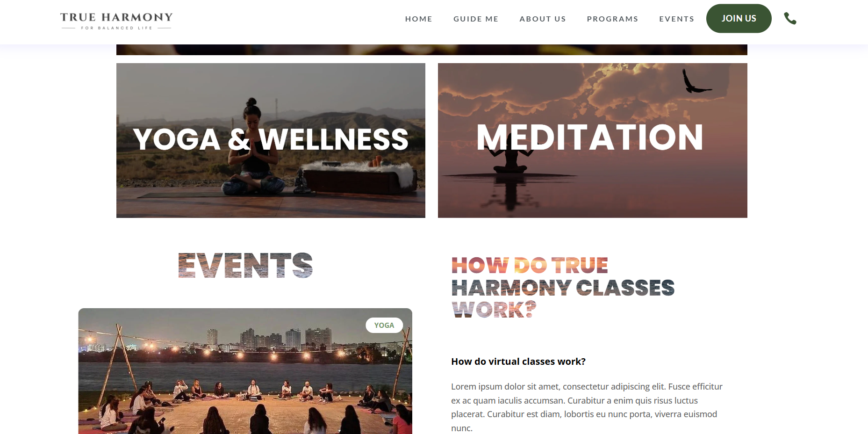Select EVENTS in the top navigation bar
Image resolution: width=868 pixels, height=434 pixels.
coord(676,19)
